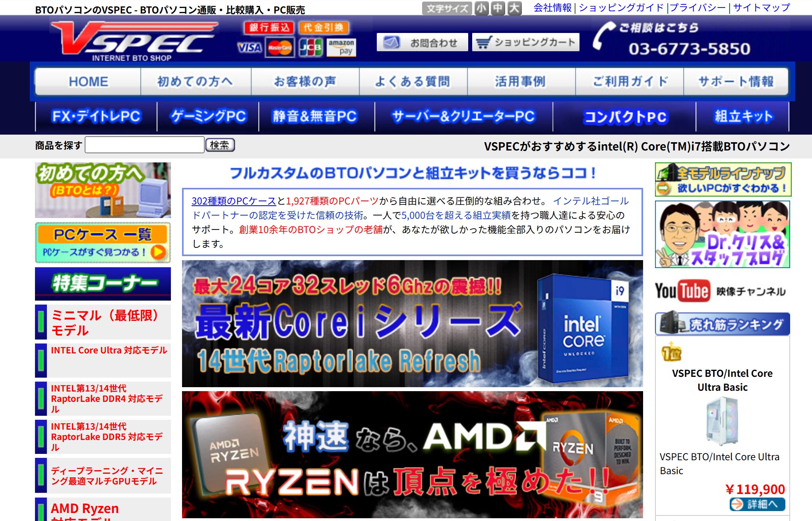Screen dimensions: 812x521
Task: Open INTEL Core Ultra 対応モデル link
Action: (109, 350)
